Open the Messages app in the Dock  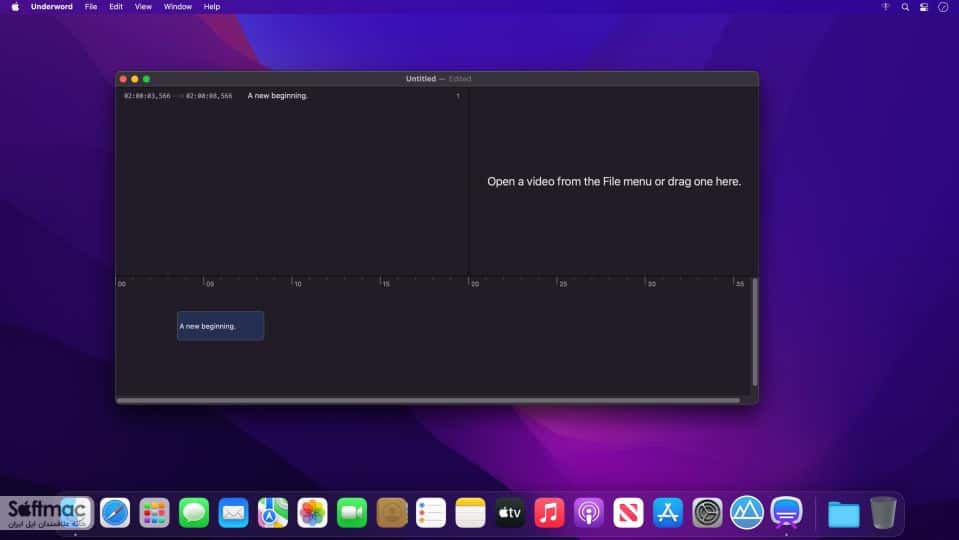pos(194,512)
